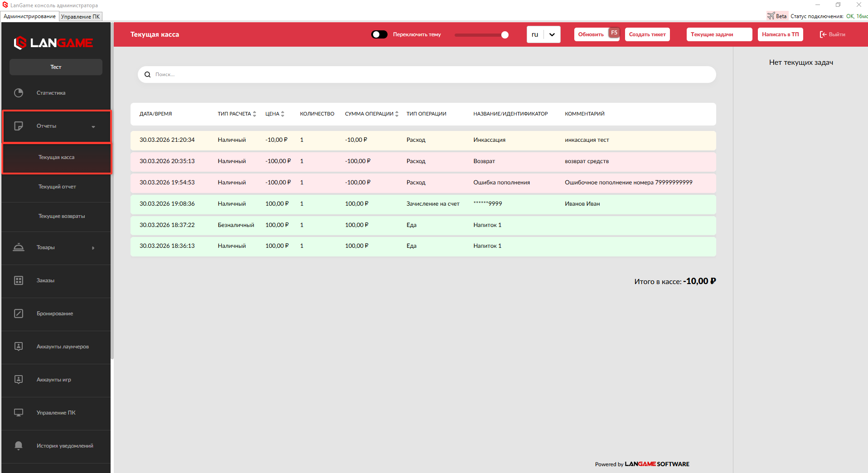Switch to the Управление ПК tab
This screenshot has height=473, width=868.
click(x=81, y=16)
